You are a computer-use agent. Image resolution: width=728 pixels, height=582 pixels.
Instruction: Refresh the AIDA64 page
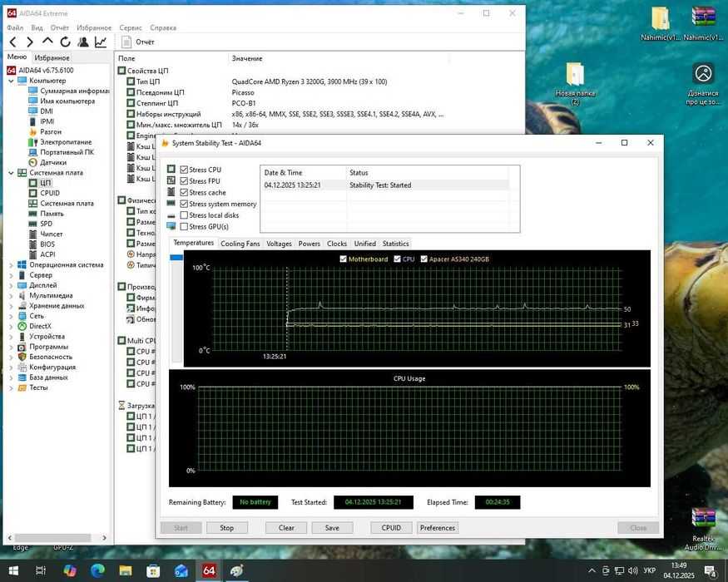65,42
